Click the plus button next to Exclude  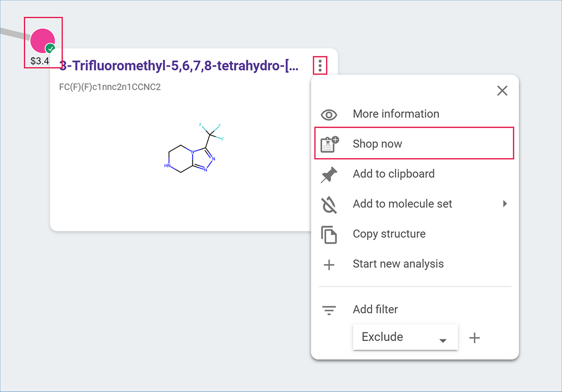point(475,338)
